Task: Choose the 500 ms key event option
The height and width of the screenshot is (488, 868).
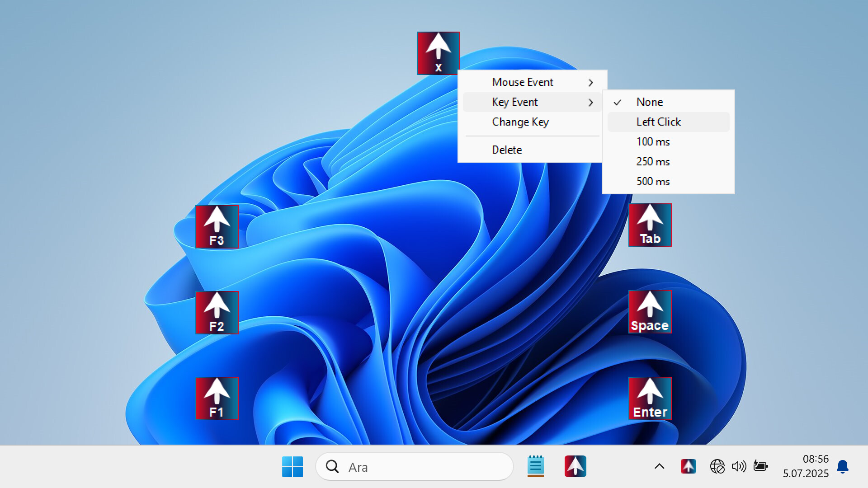Action: point(653,181)
